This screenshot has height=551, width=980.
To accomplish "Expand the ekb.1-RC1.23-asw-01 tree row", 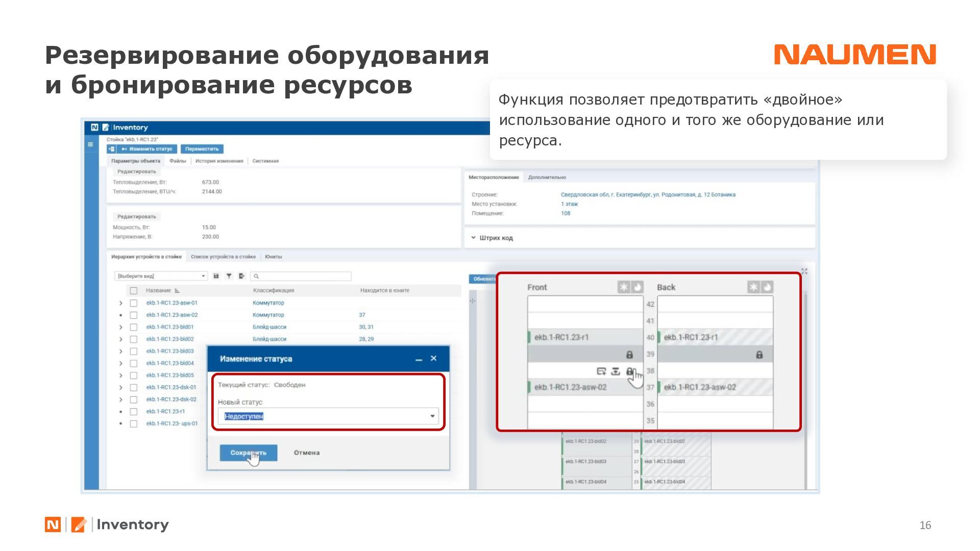I will pyautogui.click(x=121, y=303).
